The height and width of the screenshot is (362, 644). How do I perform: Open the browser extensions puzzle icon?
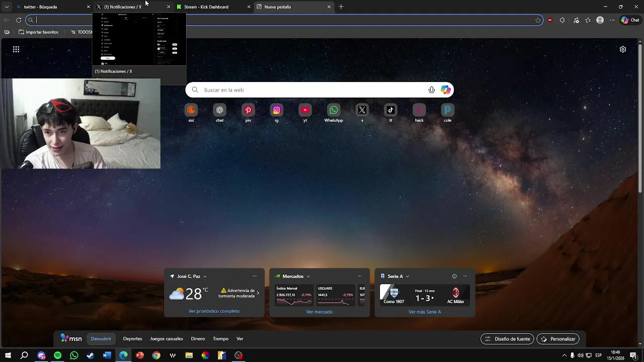pos(562,20)
